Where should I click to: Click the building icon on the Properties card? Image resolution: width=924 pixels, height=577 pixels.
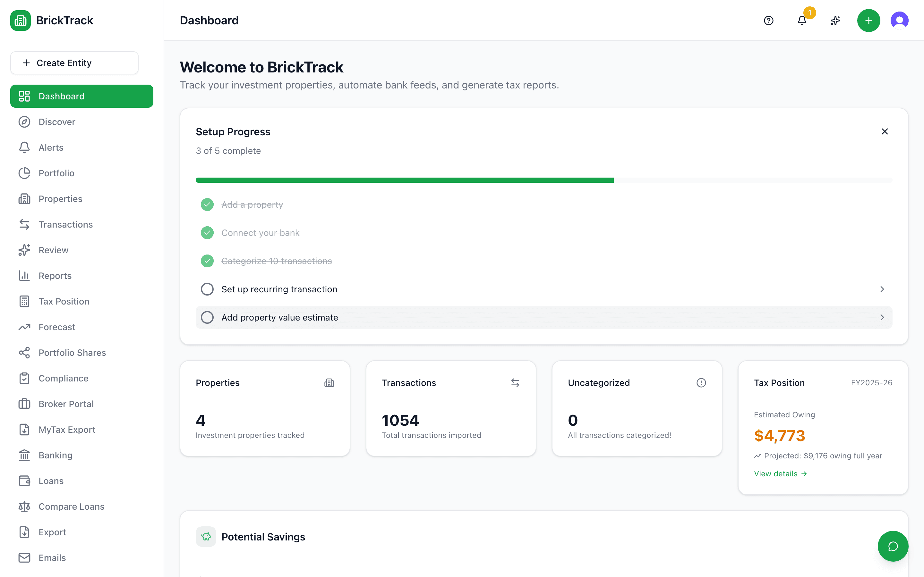[329, 383]
